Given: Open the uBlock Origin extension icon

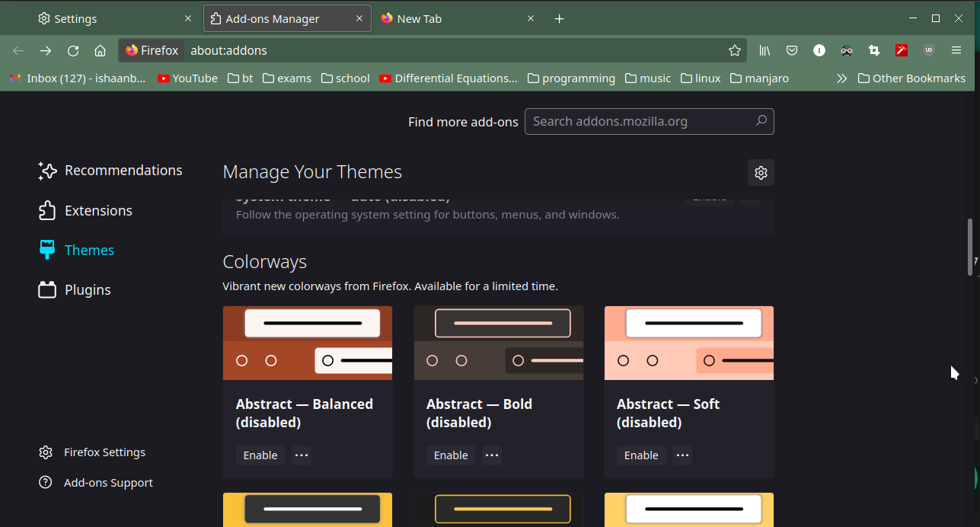Looking at the screenshot, I should click(928, 51).
